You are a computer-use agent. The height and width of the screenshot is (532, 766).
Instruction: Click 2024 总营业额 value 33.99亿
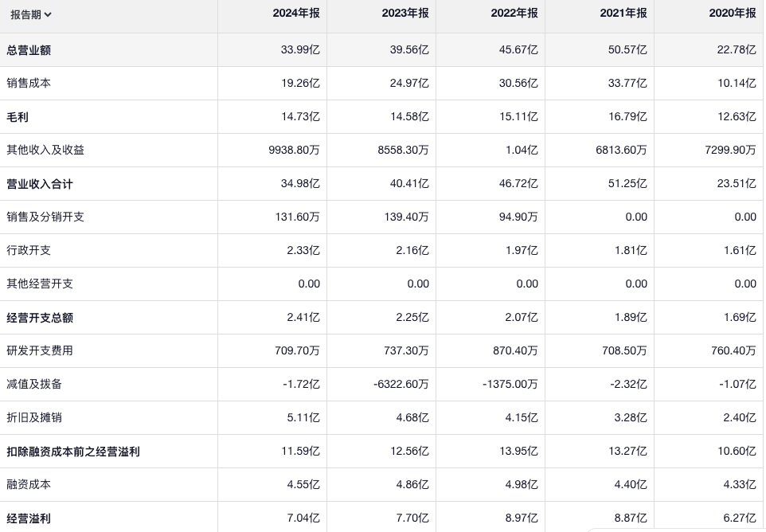[x=300, y=50]
